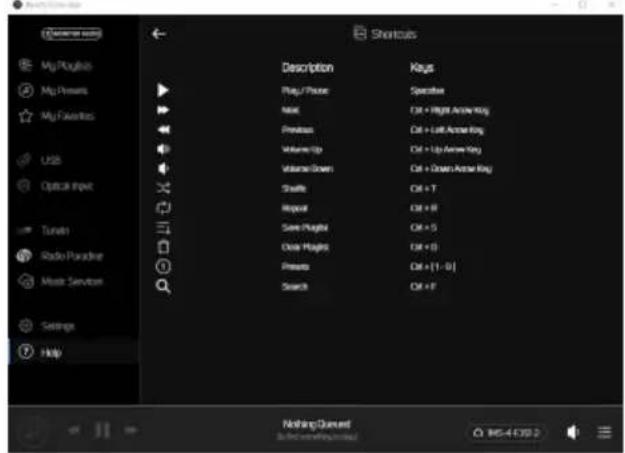Click the Nothing Queued title
Viewport: 625px width, 453px height.
click(316, 424)
